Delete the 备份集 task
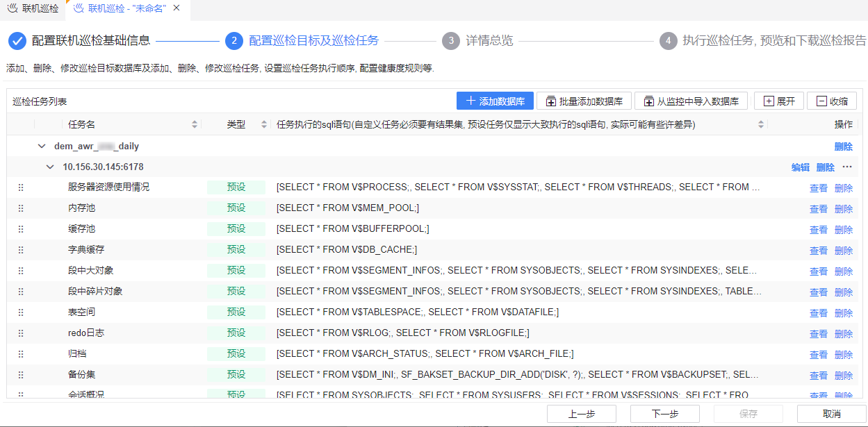The width and height of the screenshot is (868, 427). click(x=844, y=376)
